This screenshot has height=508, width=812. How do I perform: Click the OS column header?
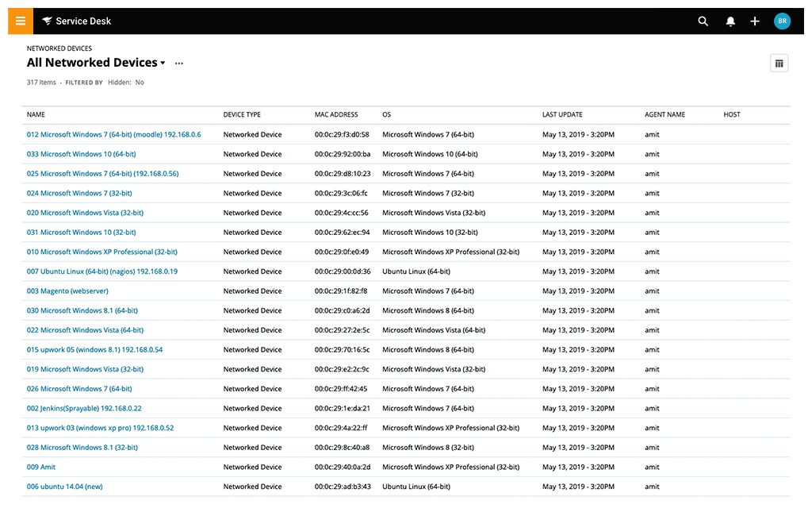point(387,115)
